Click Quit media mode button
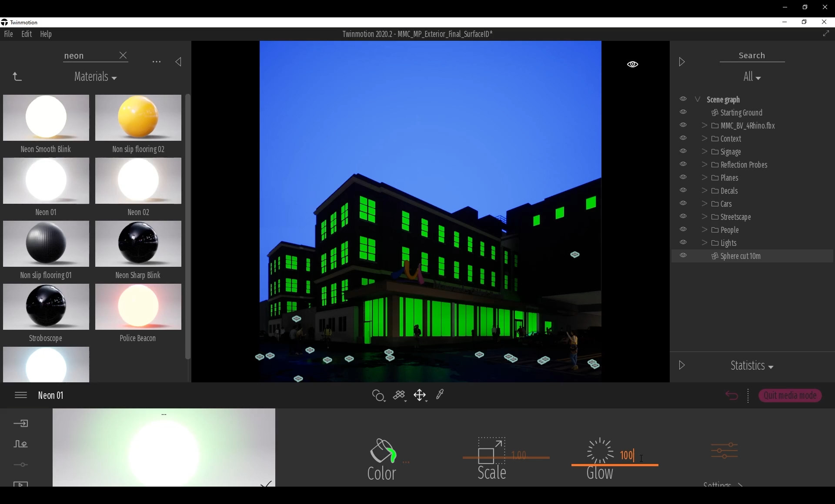The height and width of the screenshot is (504, 835). (790, 395)
